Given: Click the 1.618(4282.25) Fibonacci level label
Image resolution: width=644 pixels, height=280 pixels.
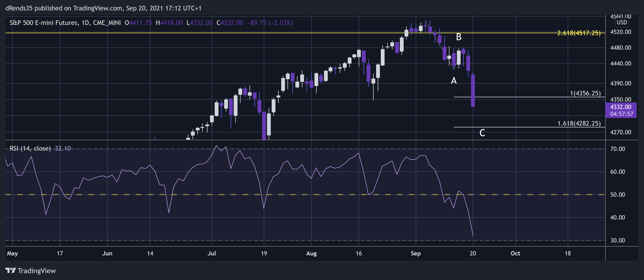Looking at the screenshot, I should (x=579, y=123).
